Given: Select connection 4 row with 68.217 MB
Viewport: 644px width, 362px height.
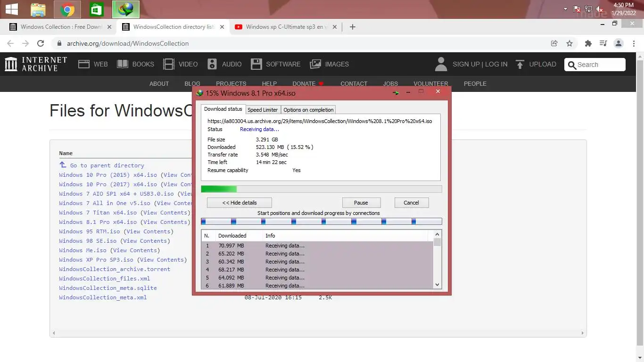Looking at the screenshot, I should tap(317, 270).
